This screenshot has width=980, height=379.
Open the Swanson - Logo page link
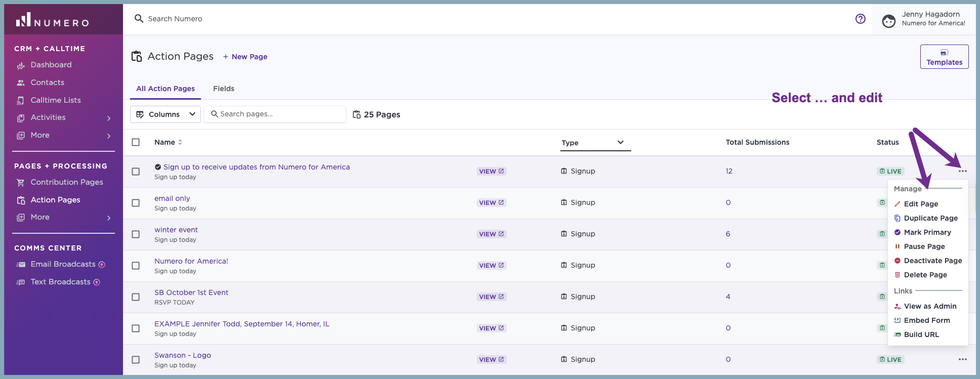[183, 355]
